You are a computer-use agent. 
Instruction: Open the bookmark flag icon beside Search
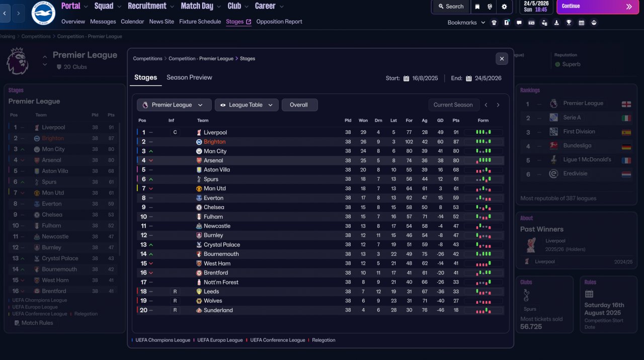coord(477,7)
